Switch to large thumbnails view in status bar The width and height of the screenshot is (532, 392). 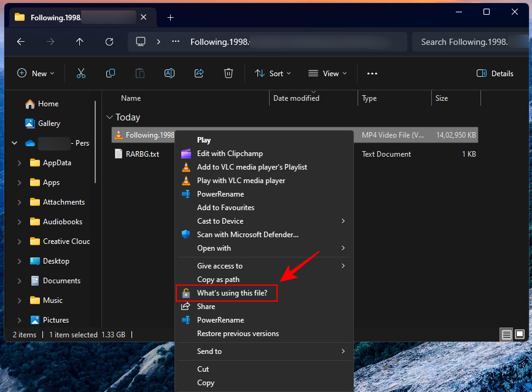[520, 334]
